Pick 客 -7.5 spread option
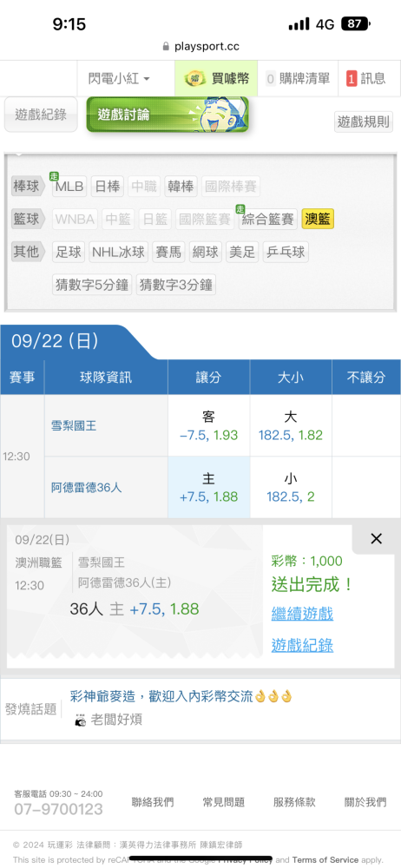 click(x=209, y=425)
